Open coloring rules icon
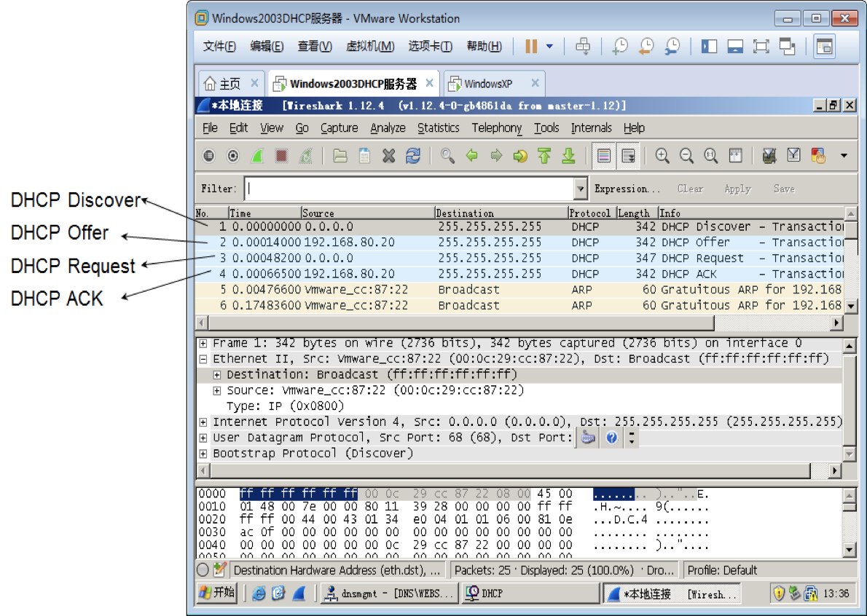The width and height of the screenshot is (867, 616). point(817,157)
